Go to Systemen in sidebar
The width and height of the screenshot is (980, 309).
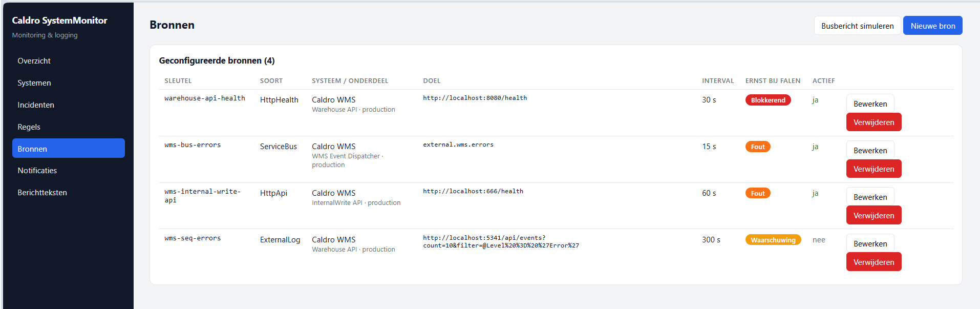[x=69, y=83]
